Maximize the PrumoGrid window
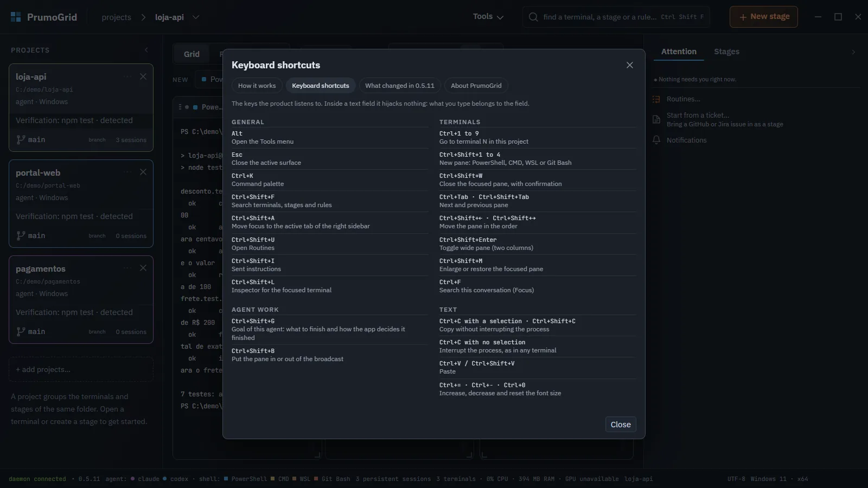This screenshot has height=488, width=868. coord(838,17)
